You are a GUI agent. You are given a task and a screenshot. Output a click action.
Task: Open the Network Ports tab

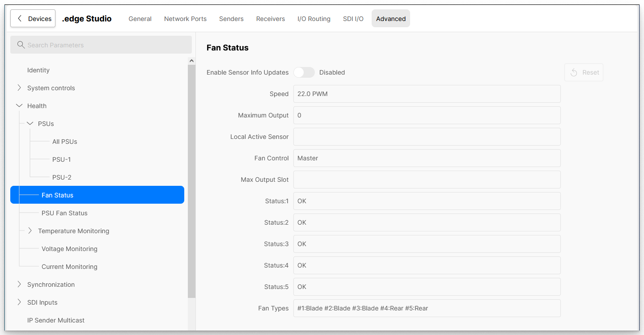[185, 19]
